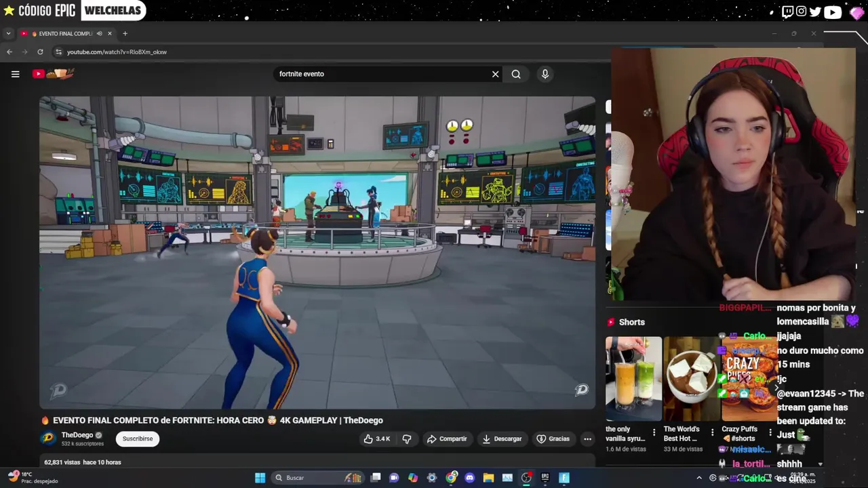Open OBS Studio from the taskbar

point(526,478)
